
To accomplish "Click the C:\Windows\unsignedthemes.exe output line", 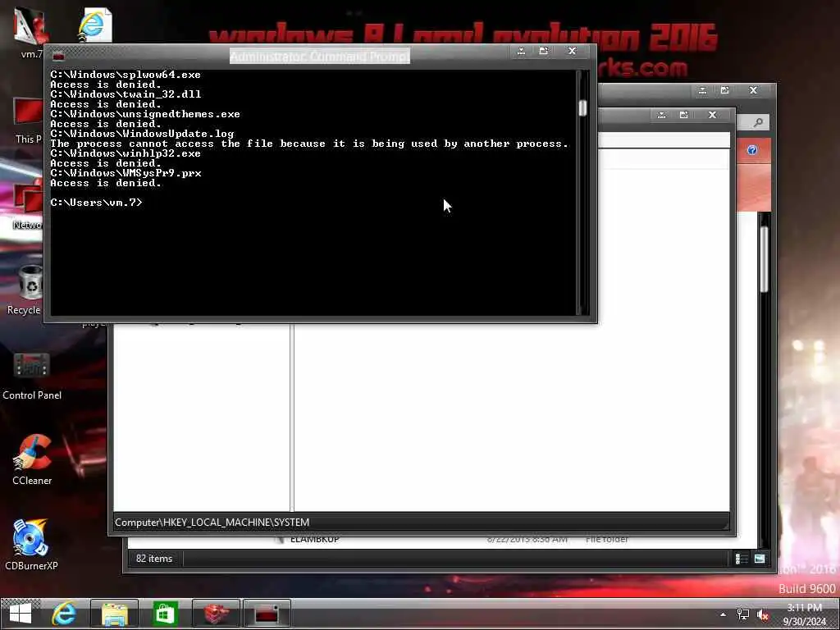I will point(145,114).
